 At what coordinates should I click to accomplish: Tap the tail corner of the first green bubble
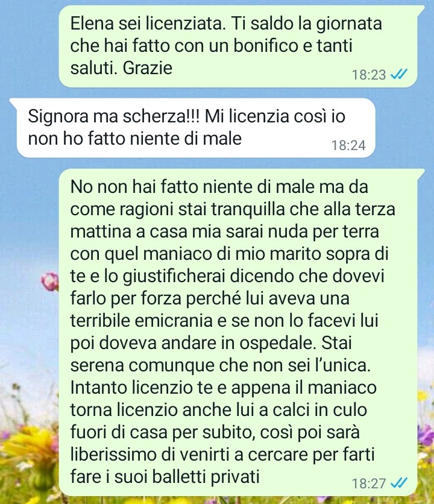pos(421,9)
